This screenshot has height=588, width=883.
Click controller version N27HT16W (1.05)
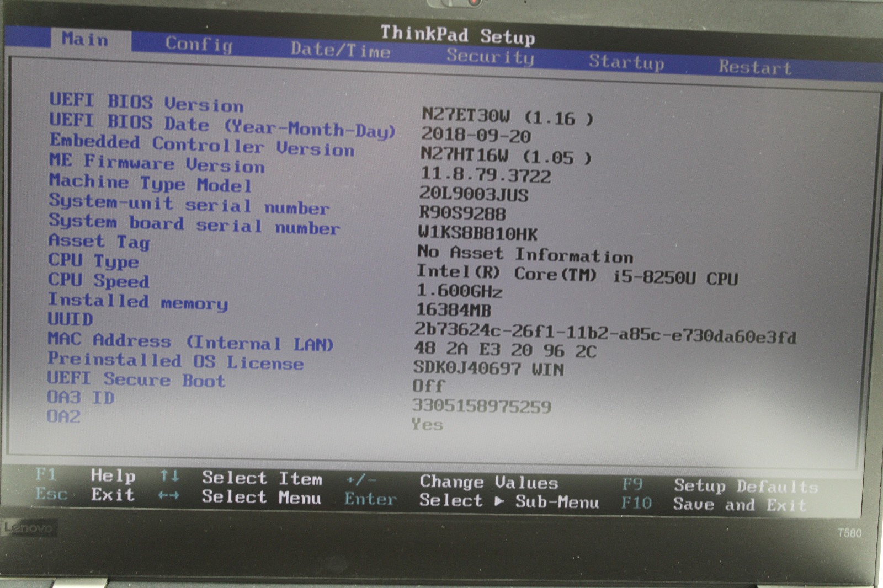coord(506,156)
